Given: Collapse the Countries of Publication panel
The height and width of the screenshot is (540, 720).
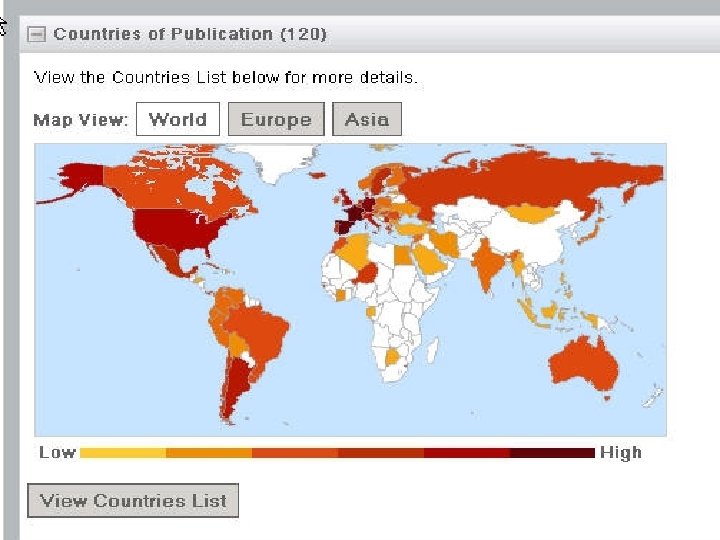Looking at the screenshot, I should pyautogui.click(x=36, y=34).
